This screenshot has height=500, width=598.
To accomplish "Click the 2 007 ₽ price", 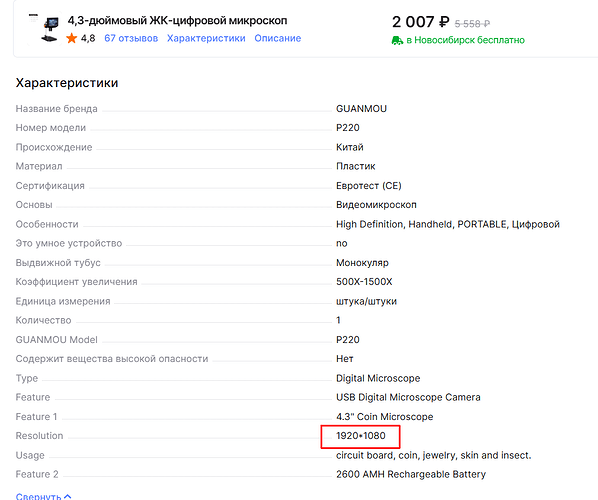I will (x=421, y=22).
